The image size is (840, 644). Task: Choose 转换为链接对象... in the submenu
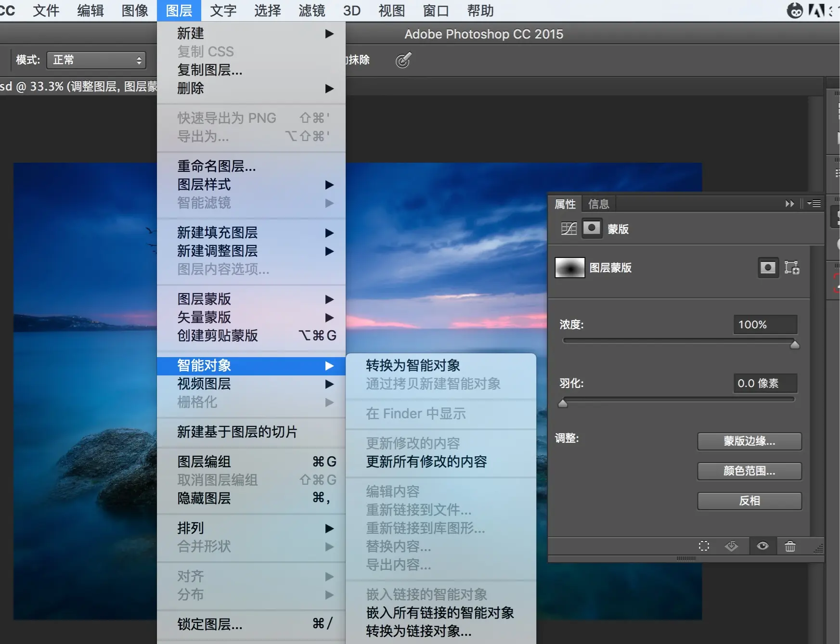441,631
